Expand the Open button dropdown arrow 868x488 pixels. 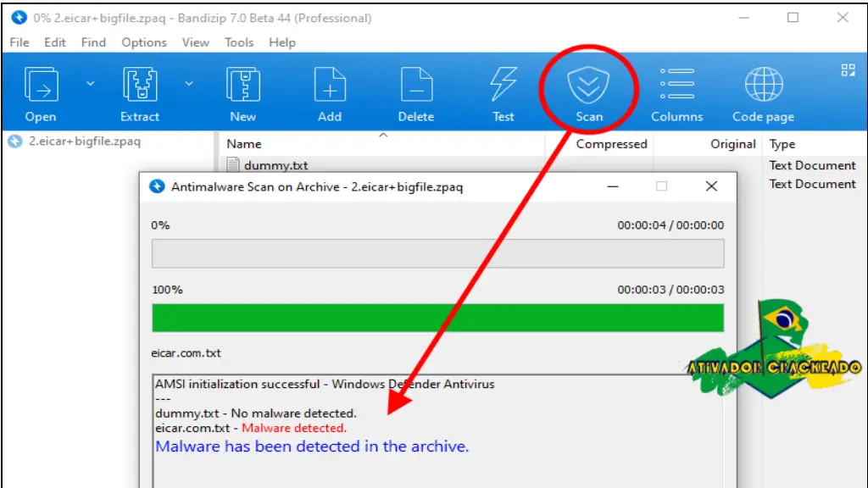(x=90, y=84)
